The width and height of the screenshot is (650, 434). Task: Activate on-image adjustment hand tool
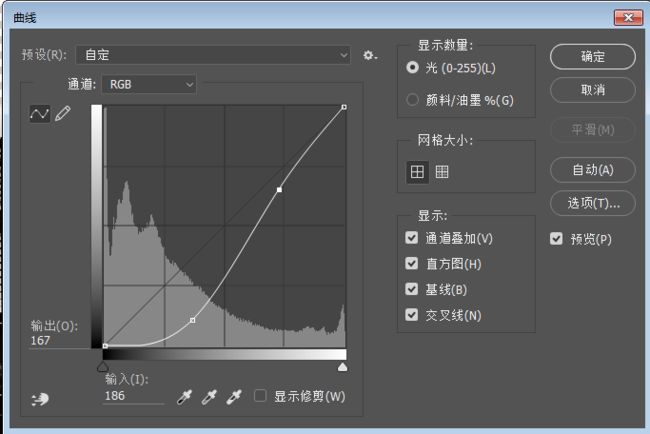pos(40,399)
